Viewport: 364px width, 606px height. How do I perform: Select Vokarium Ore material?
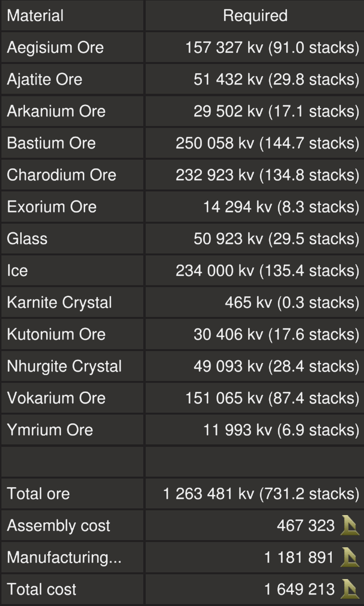pyautogui.click(x=56, y=398)
